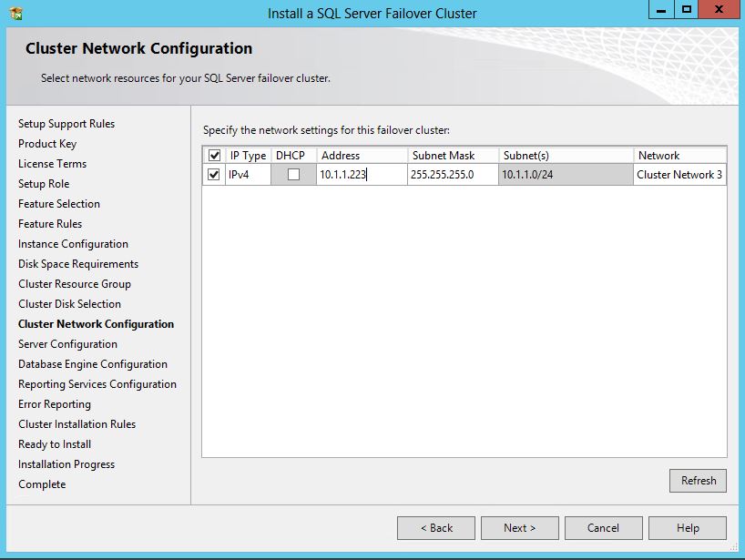Select Reporting Services Configuration step

coord(97,383)
